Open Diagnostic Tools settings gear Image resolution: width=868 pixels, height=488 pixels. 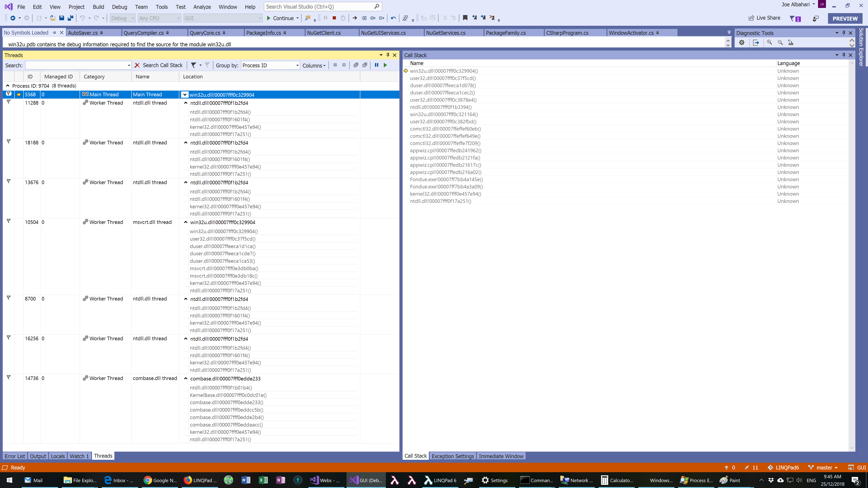[742, 42]
